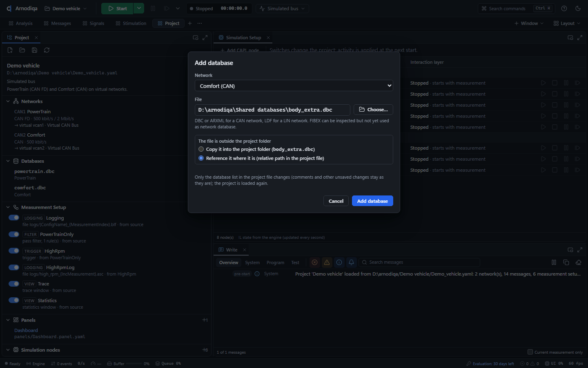The height and width of the screenshot is (368, 588).
Task: Filter Write panel by warning icon
Action: [327, 263]
